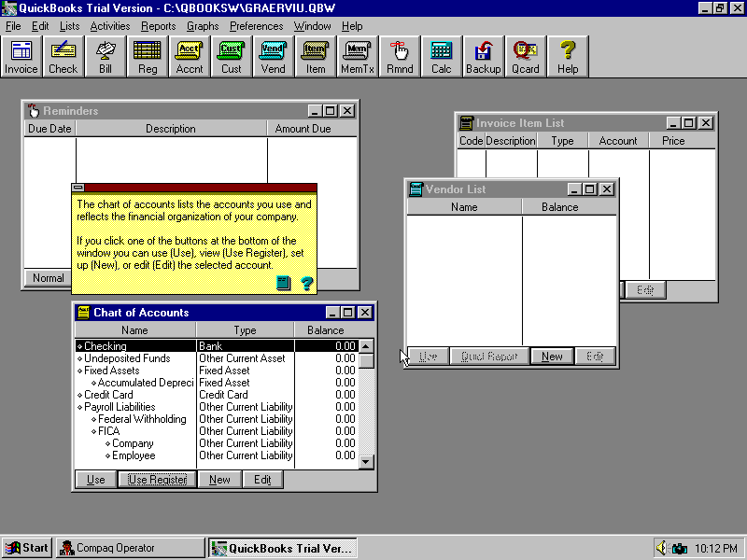Open the File menu

(x=13, y=26)
